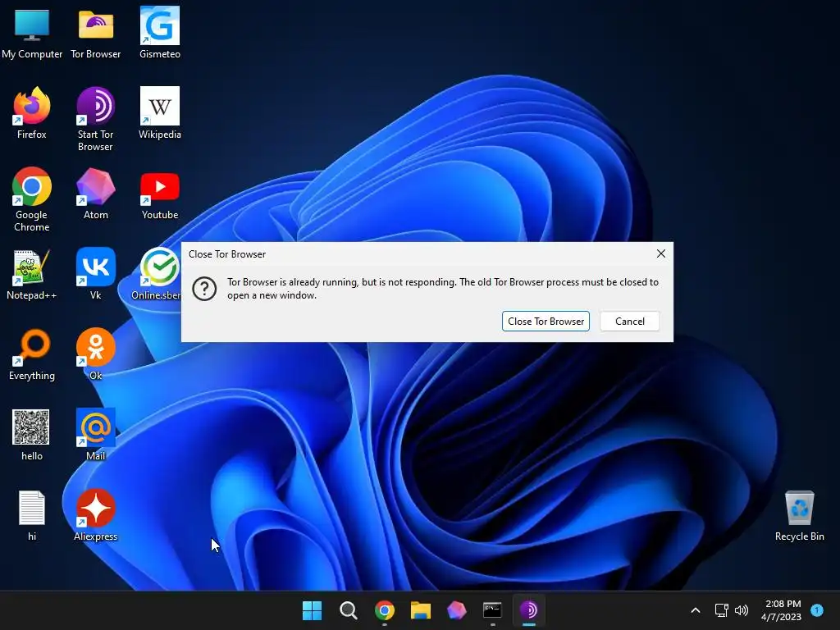Screen dimensions: 840x630
Task: Open the Windows Start menu
Action: (312, 610)
